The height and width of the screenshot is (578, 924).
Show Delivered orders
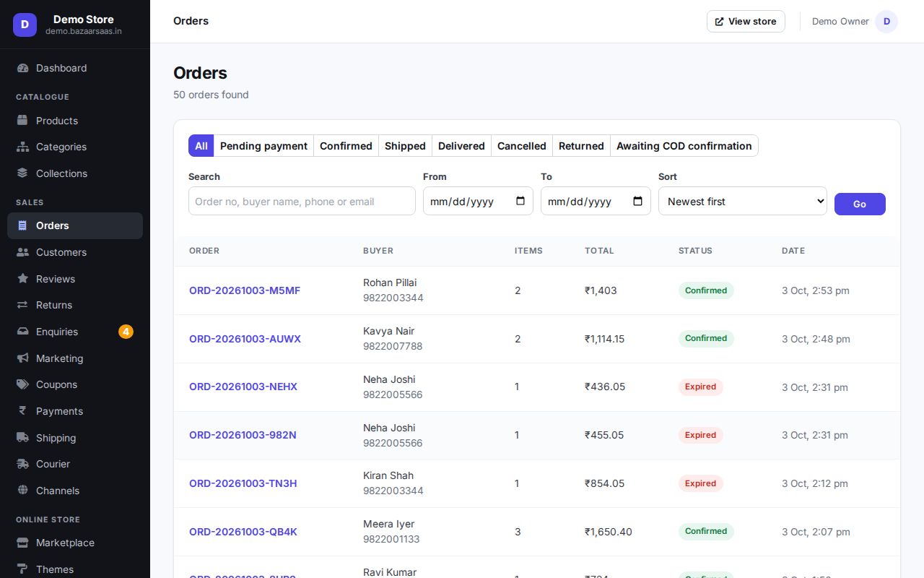[x=461, y=146]
